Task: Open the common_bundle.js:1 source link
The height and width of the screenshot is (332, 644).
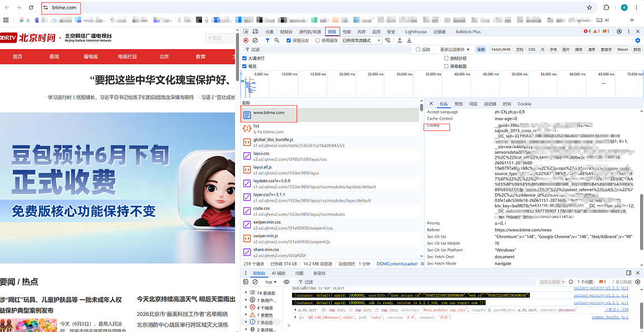Action: (610, 317)
